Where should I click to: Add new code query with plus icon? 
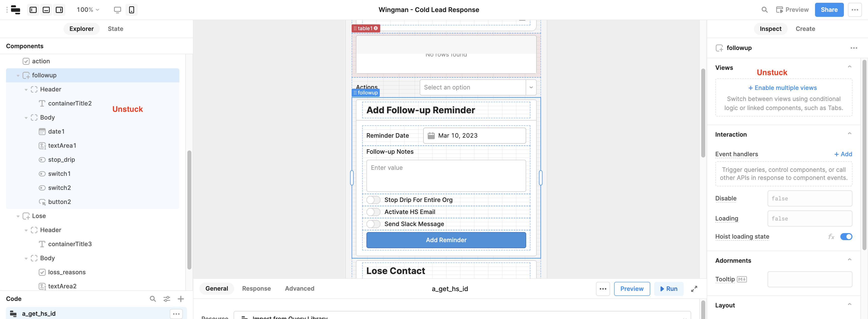[x=181, y=299]
